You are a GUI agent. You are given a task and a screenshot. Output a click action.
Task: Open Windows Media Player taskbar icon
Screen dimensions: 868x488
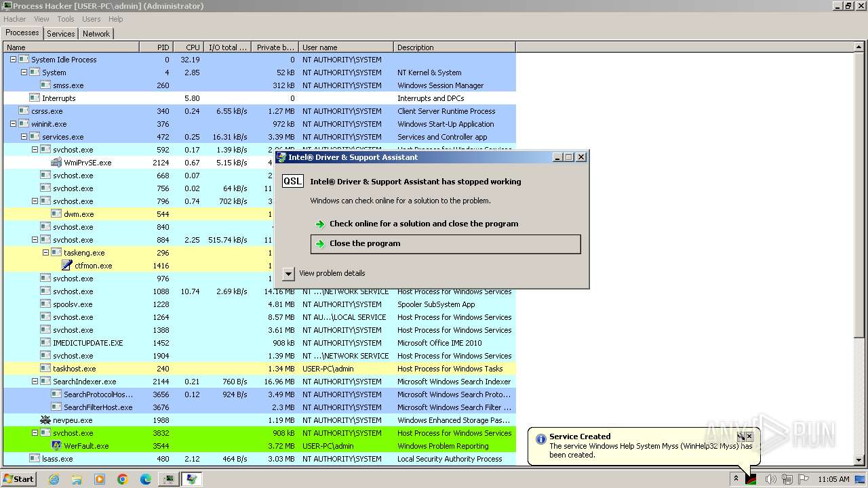[100, 479]
